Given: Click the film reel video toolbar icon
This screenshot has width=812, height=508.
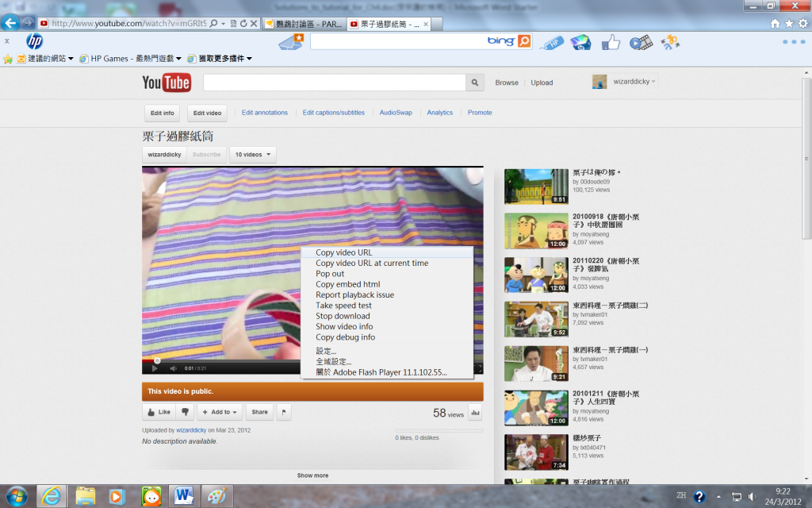Looking at the screenshot, I should tap(641, 43).
